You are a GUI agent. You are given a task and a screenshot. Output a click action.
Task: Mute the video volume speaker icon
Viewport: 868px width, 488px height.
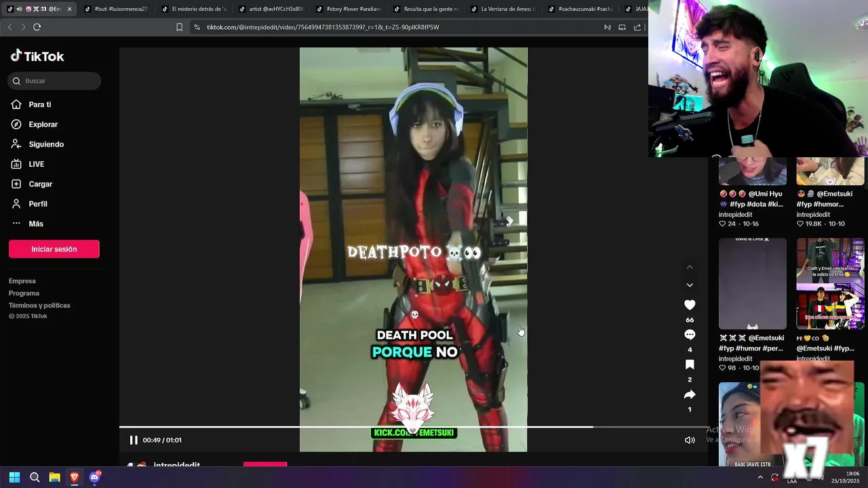tap(690, 440)
